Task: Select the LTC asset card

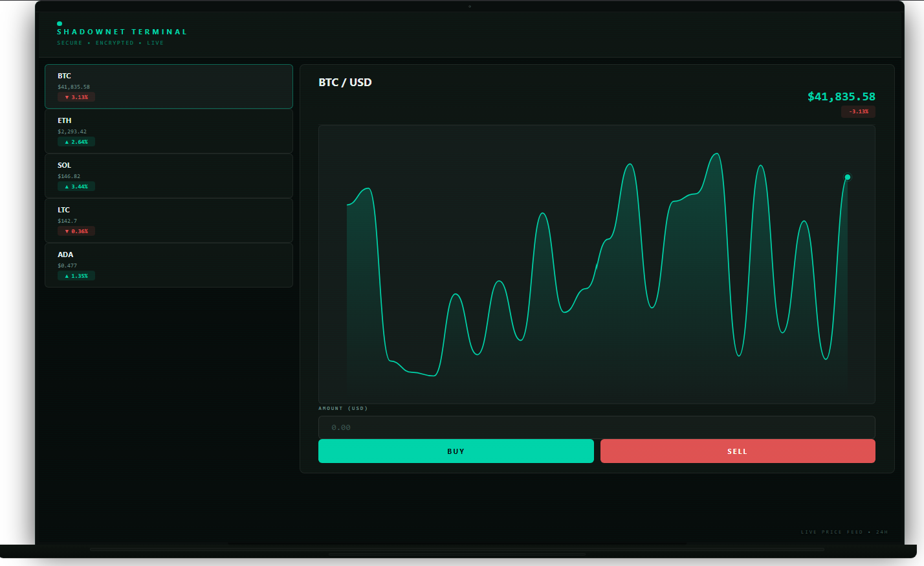Action: point(169,220)
